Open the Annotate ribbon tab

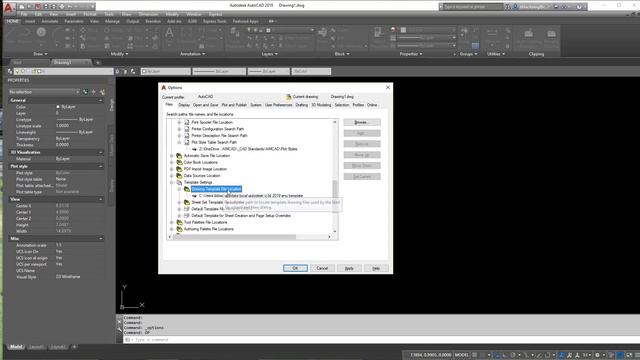50,21
